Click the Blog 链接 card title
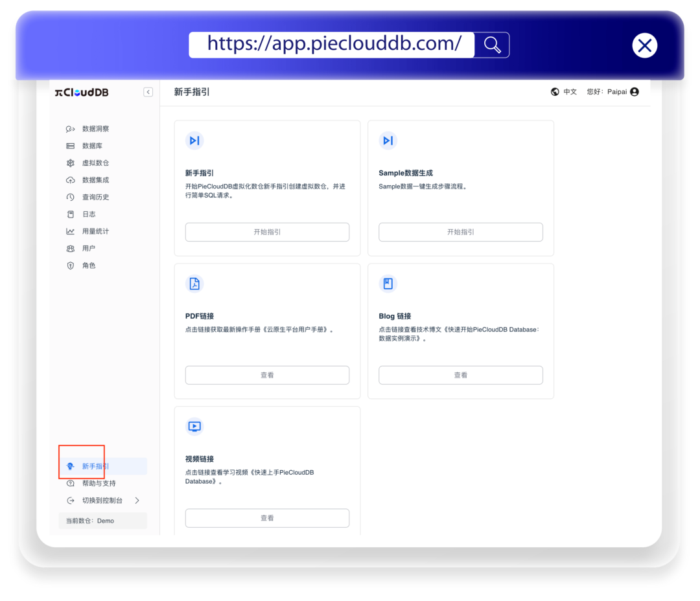The width and height of the screenshot is (700, 601). pyautogui.click(x=395, y=316)
